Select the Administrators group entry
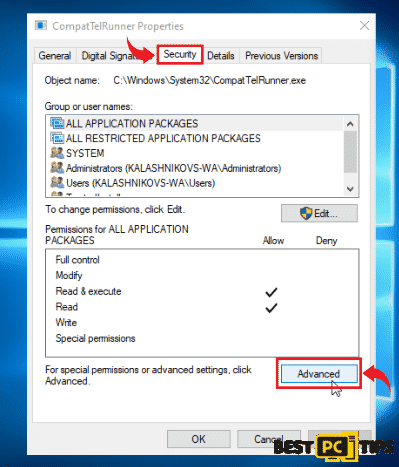399x467 pixels. 195,168
